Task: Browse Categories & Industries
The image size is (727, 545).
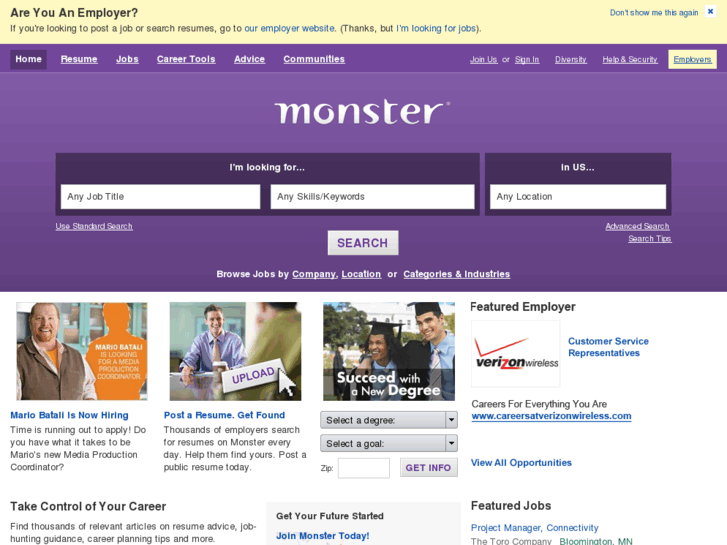Action: (457, 274)
